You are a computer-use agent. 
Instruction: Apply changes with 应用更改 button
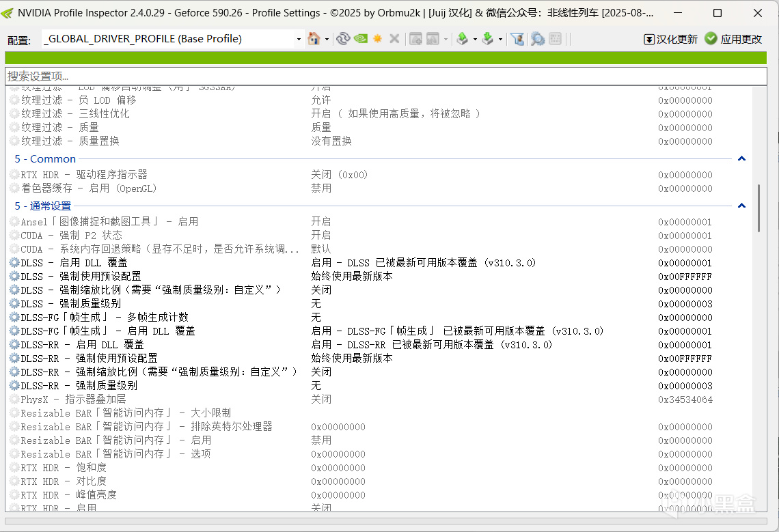pyautogui.click(x=734, y=39)
